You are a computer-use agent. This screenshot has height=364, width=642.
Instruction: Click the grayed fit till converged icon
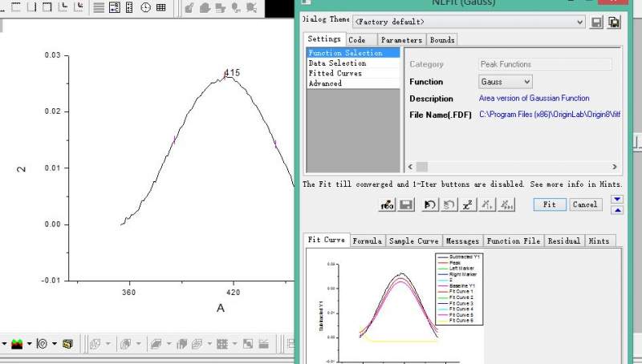click(506, 205)
